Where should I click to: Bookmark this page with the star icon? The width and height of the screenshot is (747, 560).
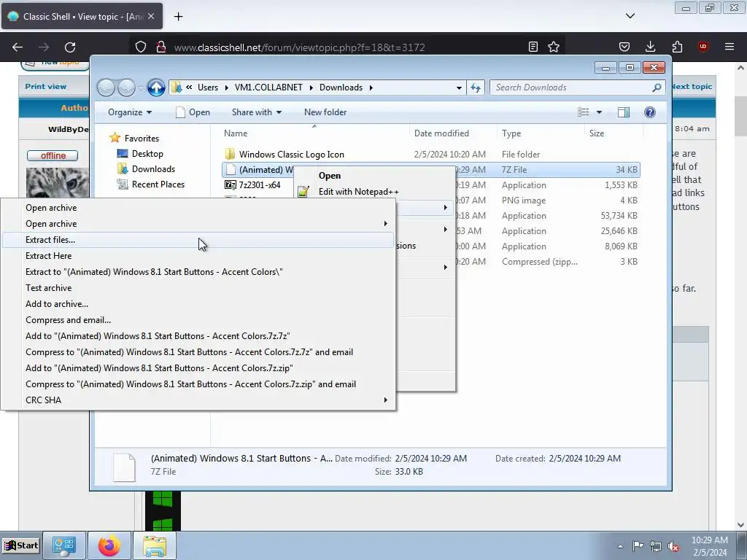point(554,47)
